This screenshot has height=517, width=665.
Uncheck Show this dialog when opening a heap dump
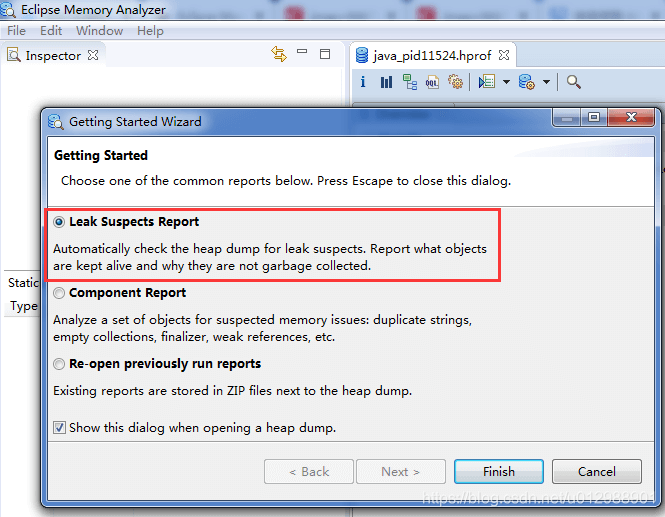click(59, 428)
